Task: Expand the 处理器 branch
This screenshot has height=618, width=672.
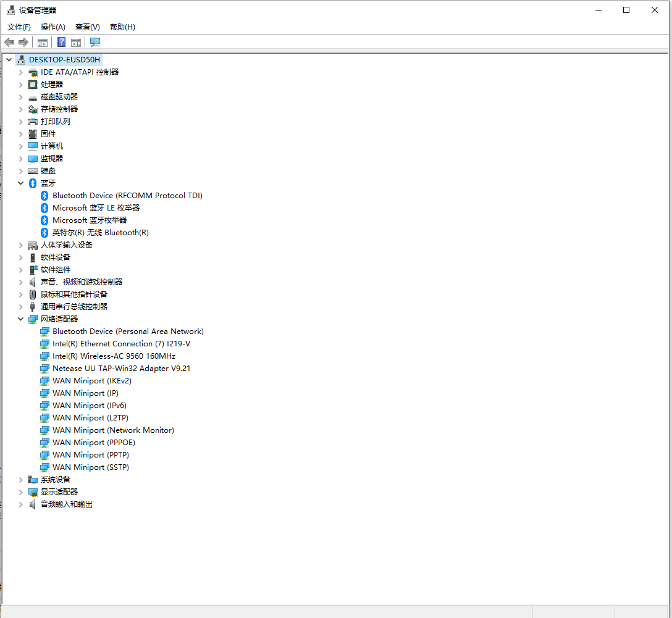Action: 20,85
